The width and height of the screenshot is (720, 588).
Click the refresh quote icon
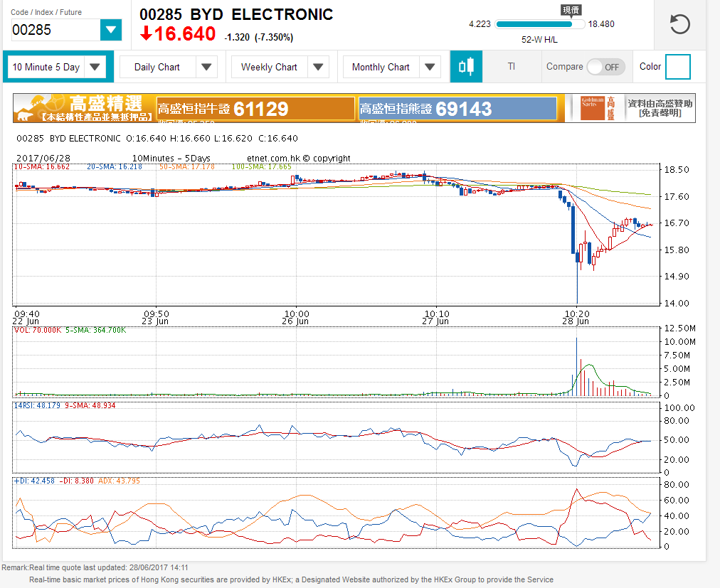pos(679,24)
